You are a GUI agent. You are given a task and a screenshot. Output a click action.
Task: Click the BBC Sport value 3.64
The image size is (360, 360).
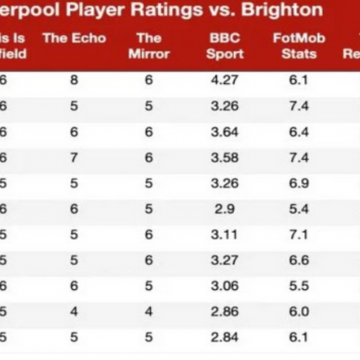pos(225,132)
